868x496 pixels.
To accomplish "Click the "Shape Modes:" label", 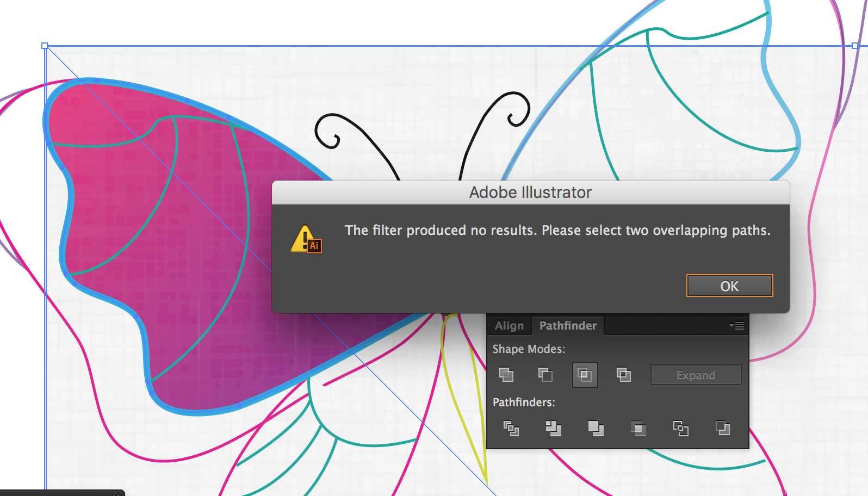I will click(x=529, y=349).
